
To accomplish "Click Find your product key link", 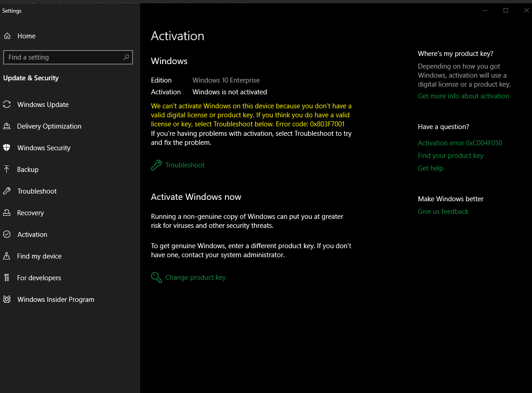I will 450,156.
